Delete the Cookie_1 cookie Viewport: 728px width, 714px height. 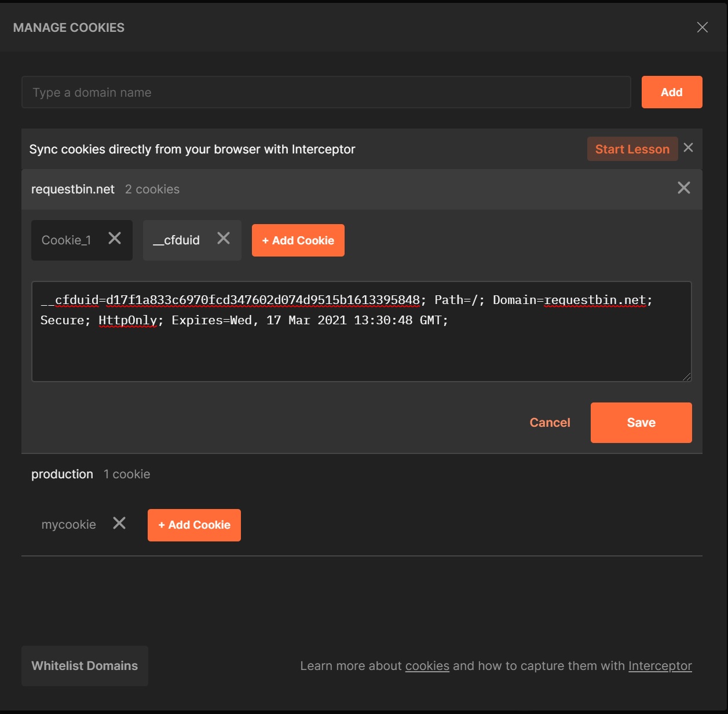point(115,239)
